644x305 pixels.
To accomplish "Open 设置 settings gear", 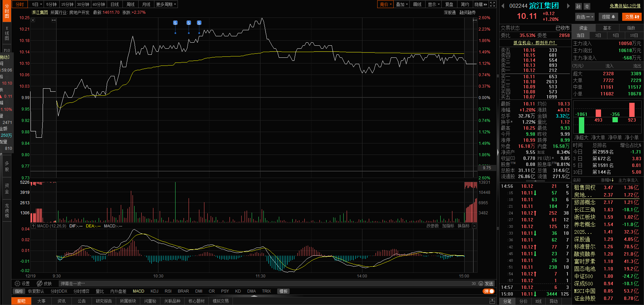I will (x=22, y=284).
